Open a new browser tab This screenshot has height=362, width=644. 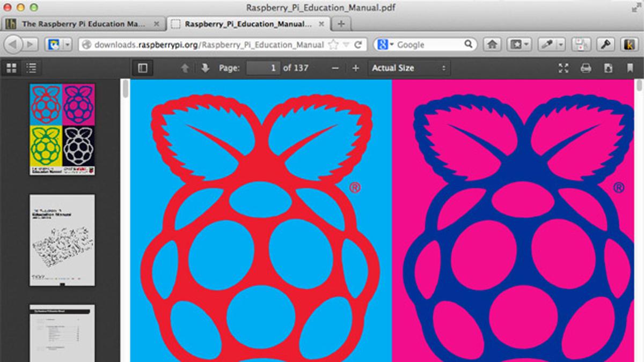click(341, 24)
